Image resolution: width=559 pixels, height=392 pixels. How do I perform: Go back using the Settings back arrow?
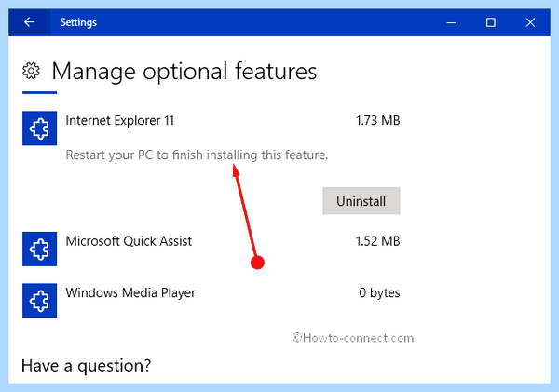coord(29,22)
